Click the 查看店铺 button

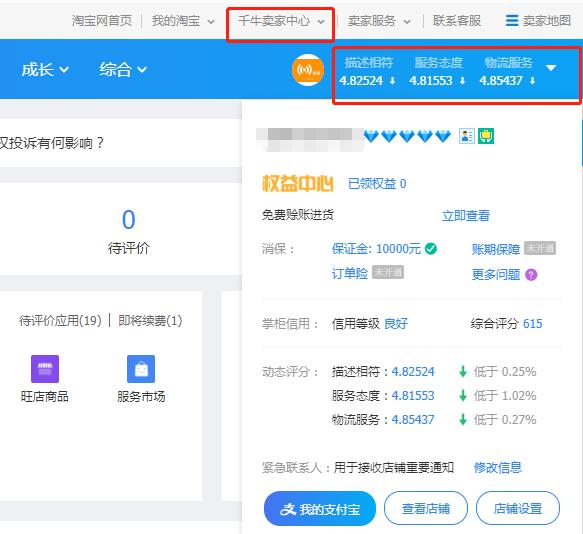point(426,509)
